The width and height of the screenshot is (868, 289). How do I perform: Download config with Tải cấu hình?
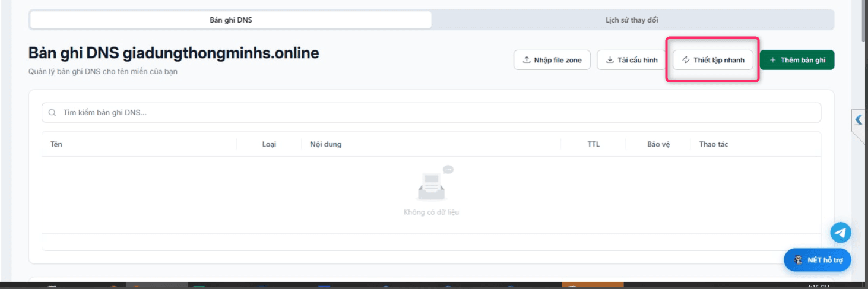click(x=632, y=60)
